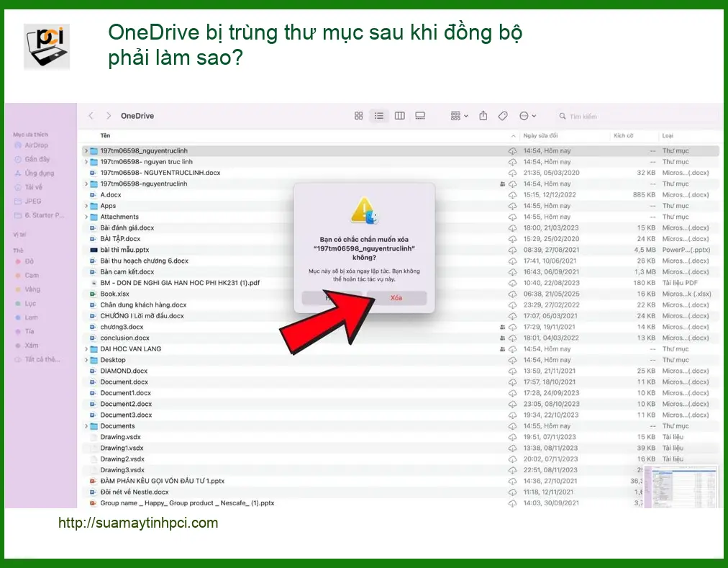The image size is (728, 568).
Task: Open the more actions ellipsis menu
Action: pyautogui.click(x=527, y=116)
